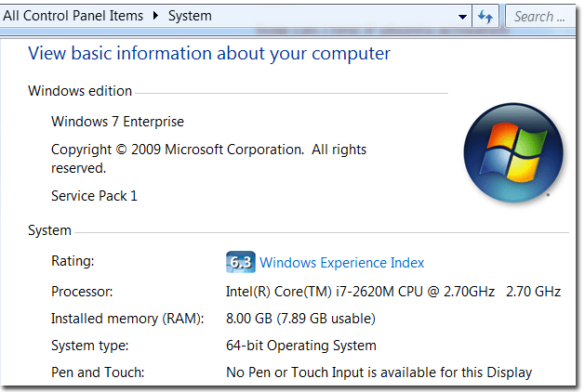Select the System breadcrumb item
This screenshot has height=392, width=585.
190,16
